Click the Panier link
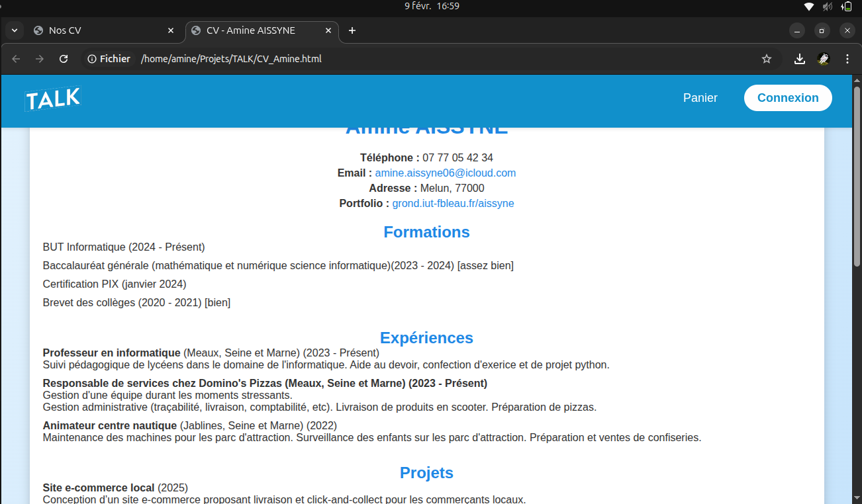The width and height of the screenshot is (862, 504). point(700,97)
